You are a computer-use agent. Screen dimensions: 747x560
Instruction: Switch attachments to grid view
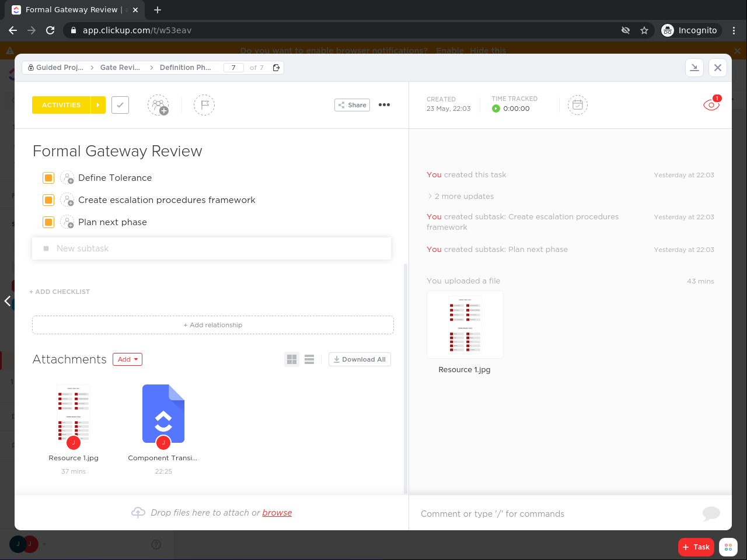[x=292, y=359]
